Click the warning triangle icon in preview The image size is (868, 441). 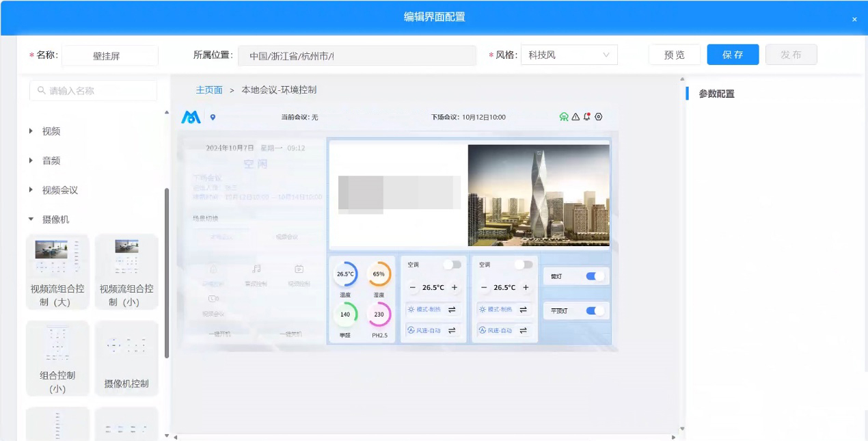click(575, 117)
